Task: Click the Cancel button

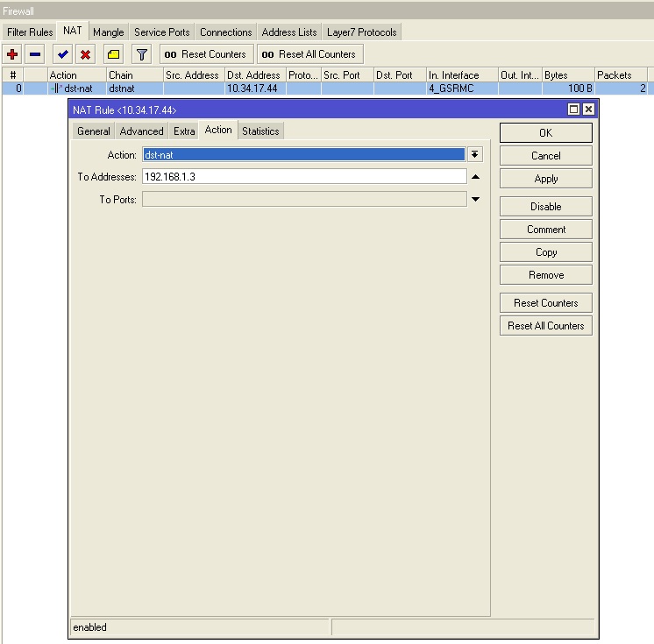Action: (x=545, y=156)
